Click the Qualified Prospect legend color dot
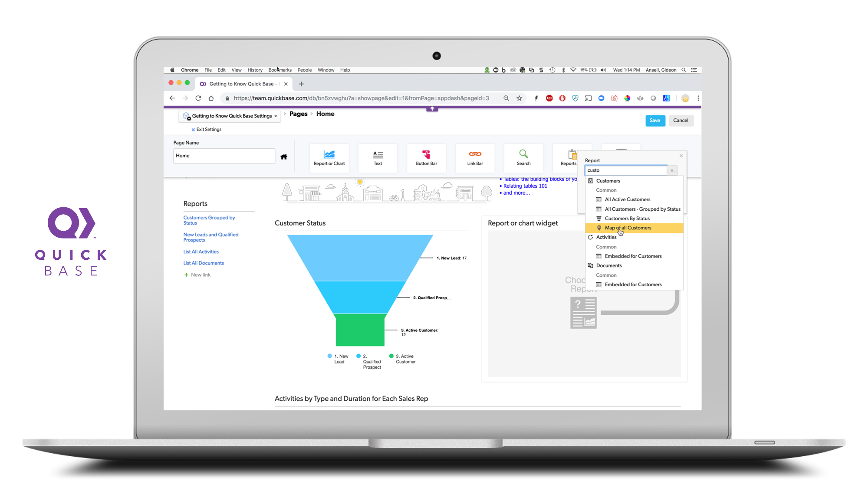Image resolution: width=868 pixels, height=484 pixels. click(x=358, y=356)
